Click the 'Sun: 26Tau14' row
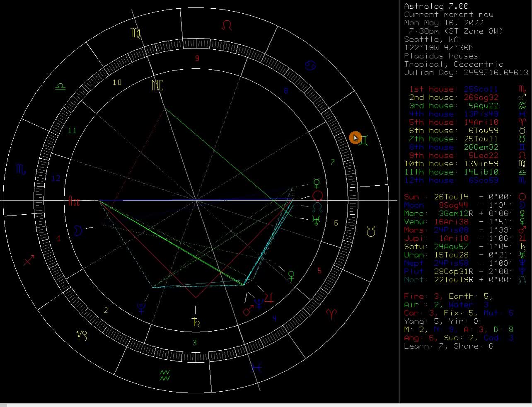Image resolution: width=532 pixels, height=407 pixels. pos(465,197)
